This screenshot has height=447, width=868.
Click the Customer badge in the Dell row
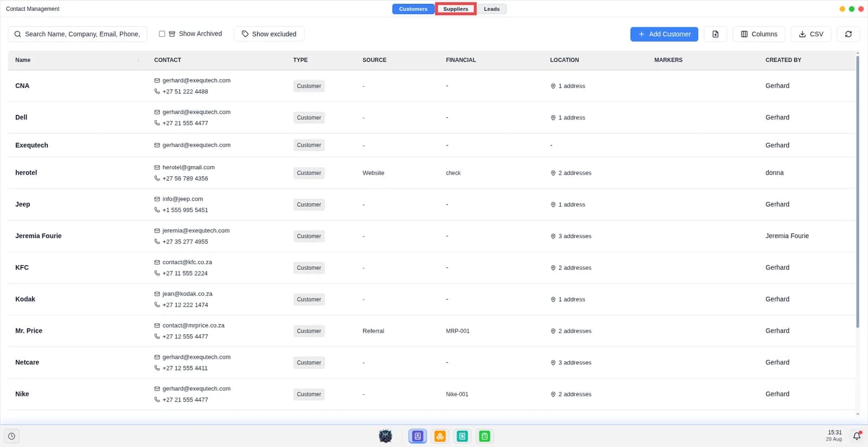tap(309, 118)
